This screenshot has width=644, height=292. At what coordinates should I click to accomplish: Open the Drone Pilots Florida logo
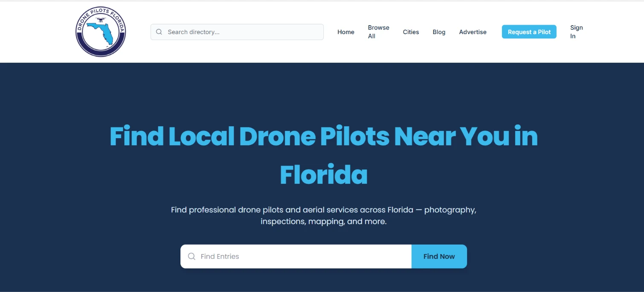(x=101, y=32)
